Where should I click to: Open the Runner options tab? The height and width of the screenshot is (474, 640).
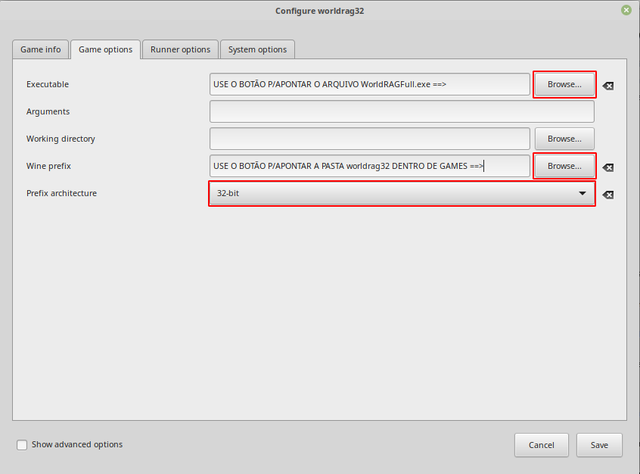[x=180, y=49]
